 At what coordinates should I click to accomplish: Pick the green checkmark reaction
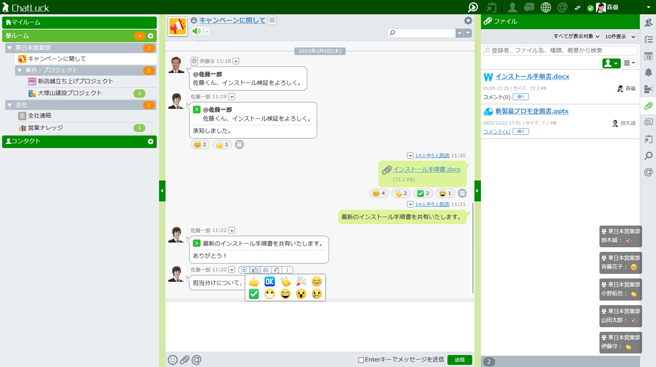click(254, 294)
